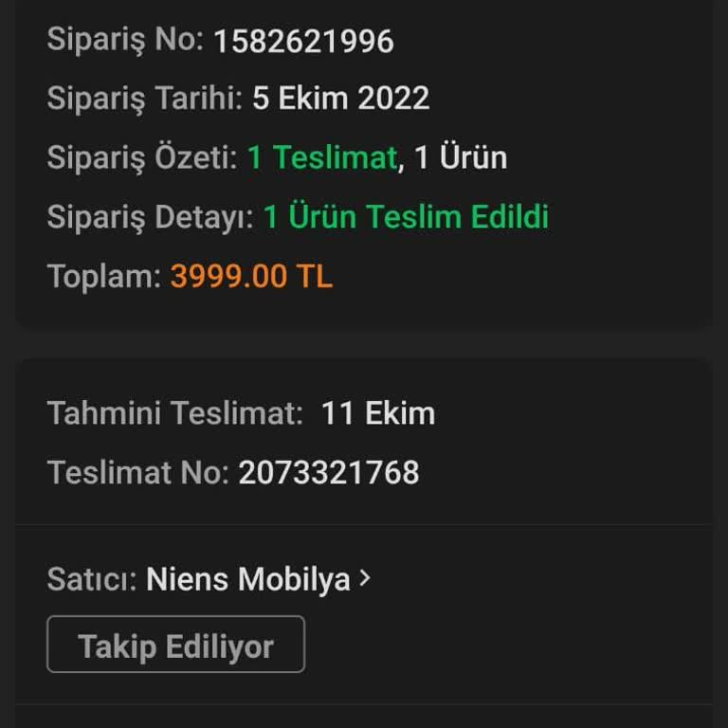Open the green "1 Teslimat" link
The height and width of the screenshot is (728, 728).
click(x=321, y=157)
